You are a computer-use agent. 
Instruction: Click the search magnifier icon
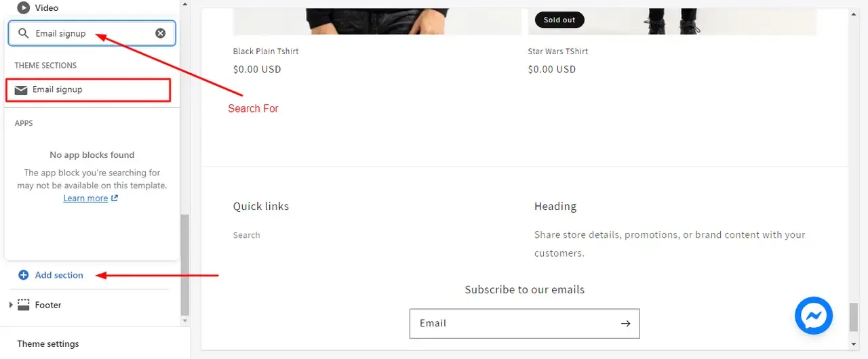(x=24, y=33)
